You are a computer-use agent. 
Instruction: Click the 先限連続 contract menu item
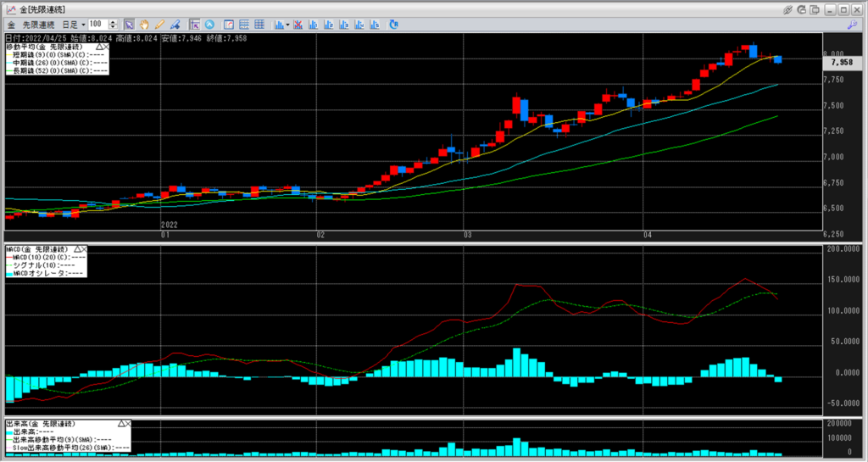click(x=40, y=24)
